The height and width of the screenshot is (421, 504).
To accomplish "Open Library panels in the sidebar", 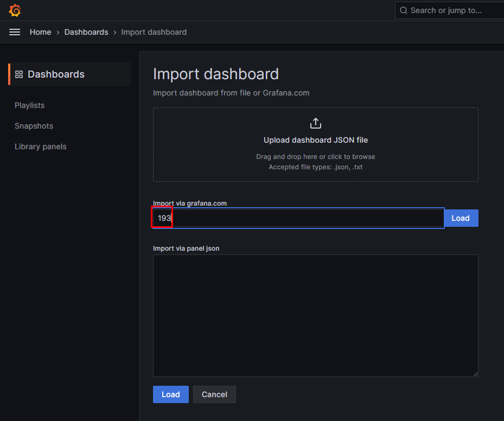I will 41,146.
